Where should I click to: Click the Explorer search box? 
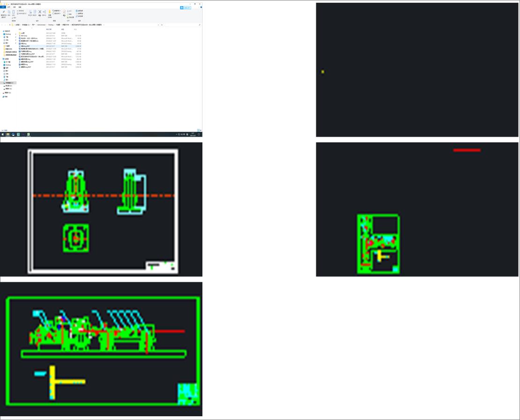(x=183, y=25)
